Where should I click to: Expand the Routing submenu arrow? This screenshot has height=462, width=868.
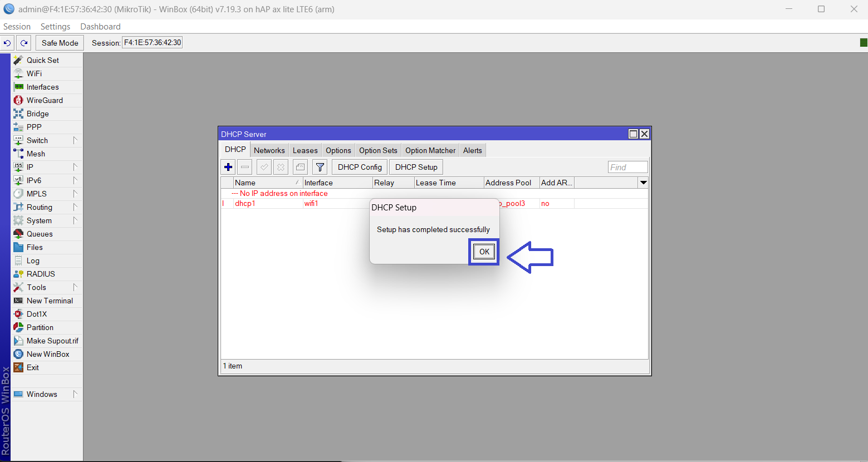click(75, 207)
